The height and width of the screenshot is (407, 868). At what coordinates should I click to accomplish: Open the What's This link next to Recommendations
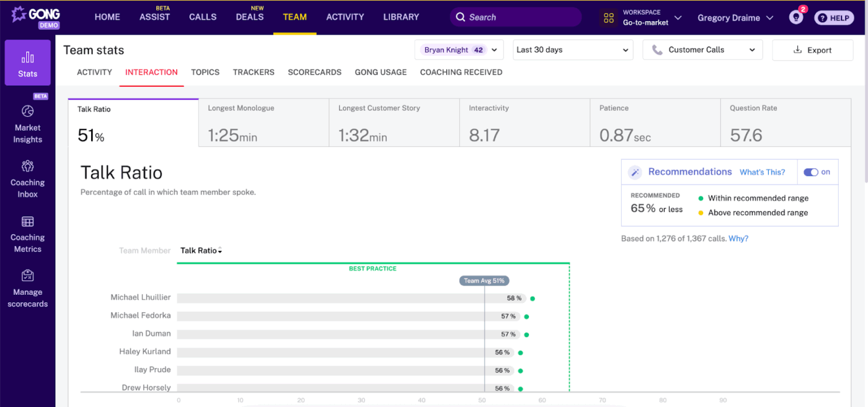pyautogui.click(x=762, y=172)
